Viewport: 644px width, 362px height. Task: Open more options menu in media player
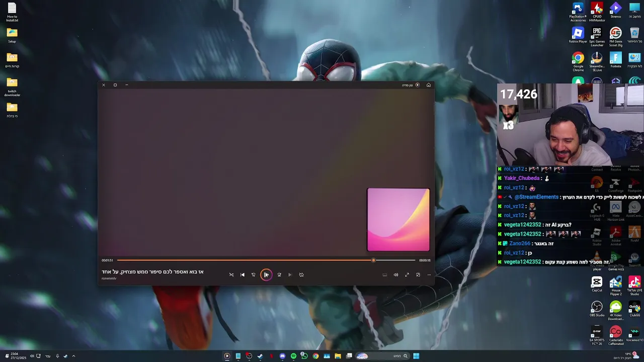429,275
